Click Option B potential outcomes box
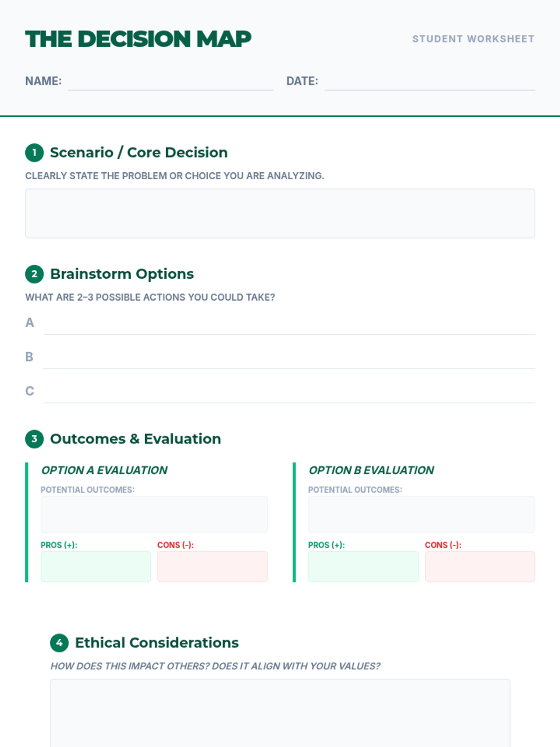This screenshot has height=747, width=560. pyautogui.click(x=421, y=514)
